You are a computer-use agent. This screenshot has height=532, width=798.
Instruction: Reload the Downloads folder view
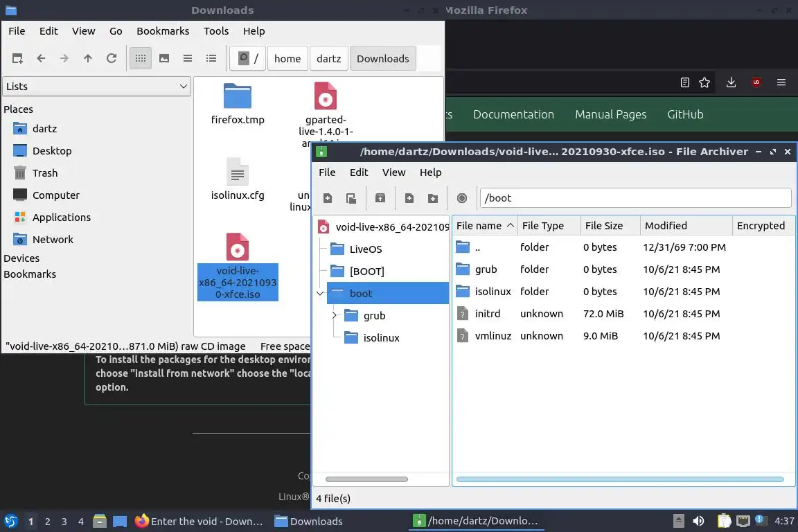point(112,59)
